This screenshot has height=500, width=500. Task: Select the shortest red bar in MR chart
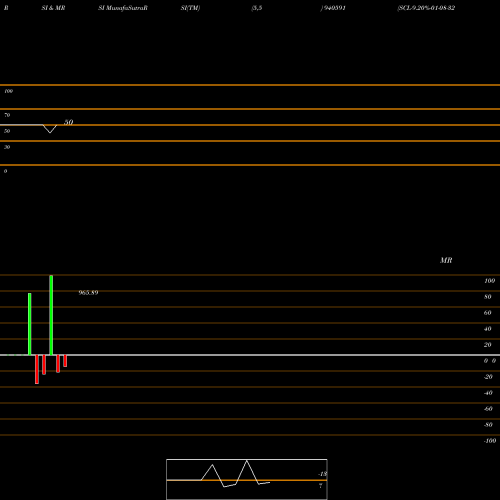(65, 361)
